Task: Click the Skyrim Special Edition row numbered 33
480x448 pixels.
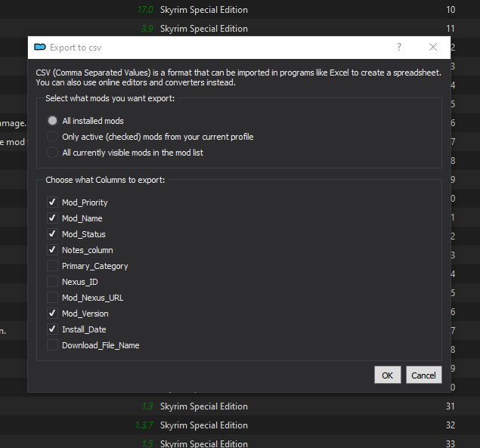Action: tap(204, 443)
